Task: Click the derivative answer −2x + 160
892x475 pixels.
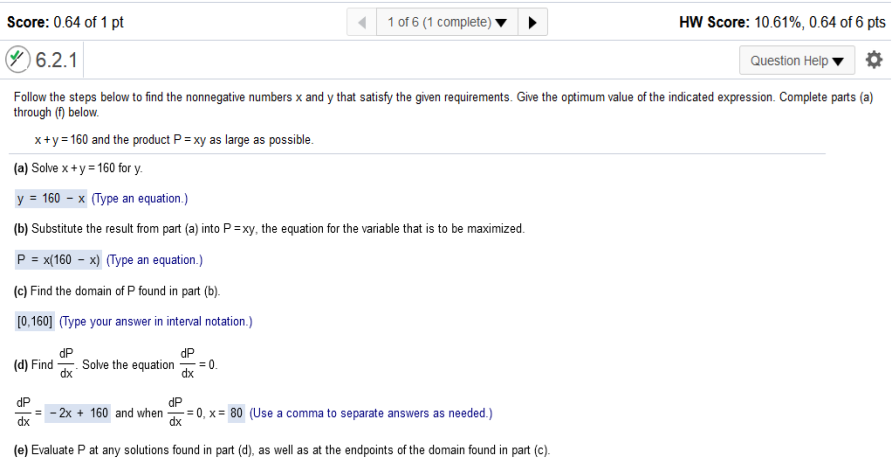Action: pyautogui.click(x=79, y=413)
